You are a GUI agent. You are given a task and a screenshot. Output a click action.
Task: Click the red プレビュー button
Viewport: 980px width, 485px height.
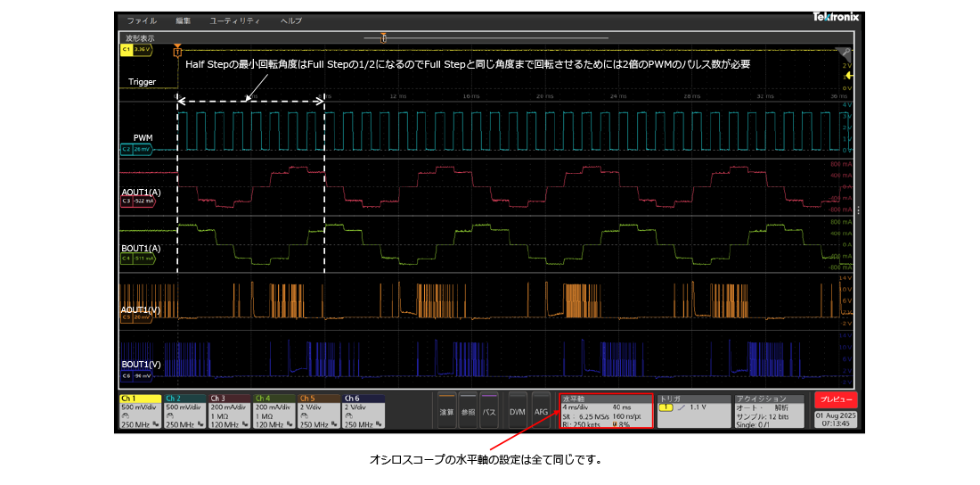click(836, 400)
